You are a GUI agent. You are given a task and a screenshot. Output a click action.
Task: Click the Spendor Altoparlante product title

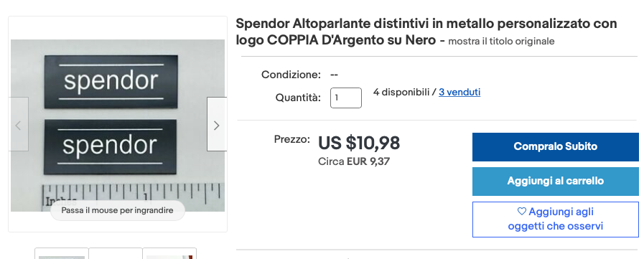coord(426,32)
